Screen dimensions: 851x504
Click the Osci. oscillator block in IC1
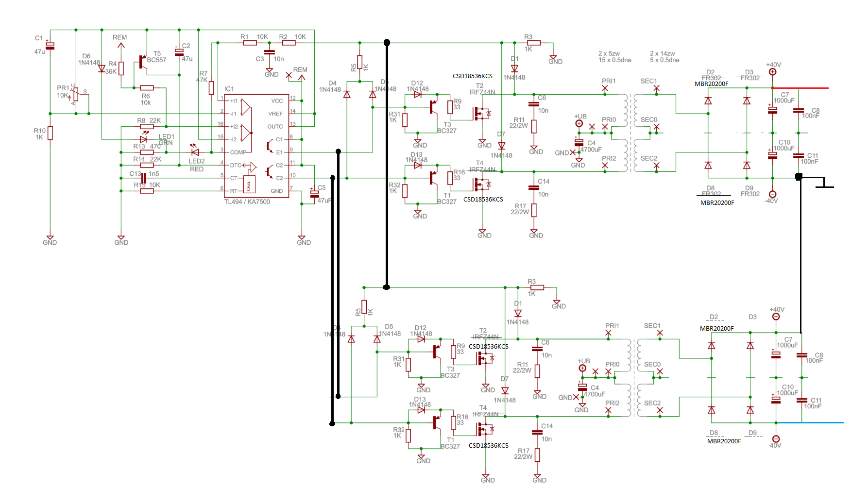(249, 185)
